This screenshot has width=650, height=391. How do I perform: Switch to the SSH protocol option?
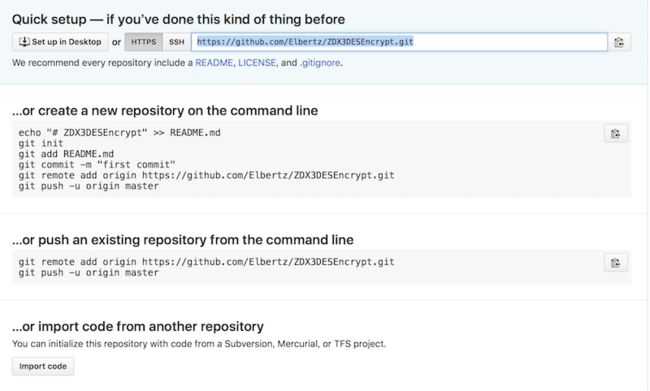177,42
